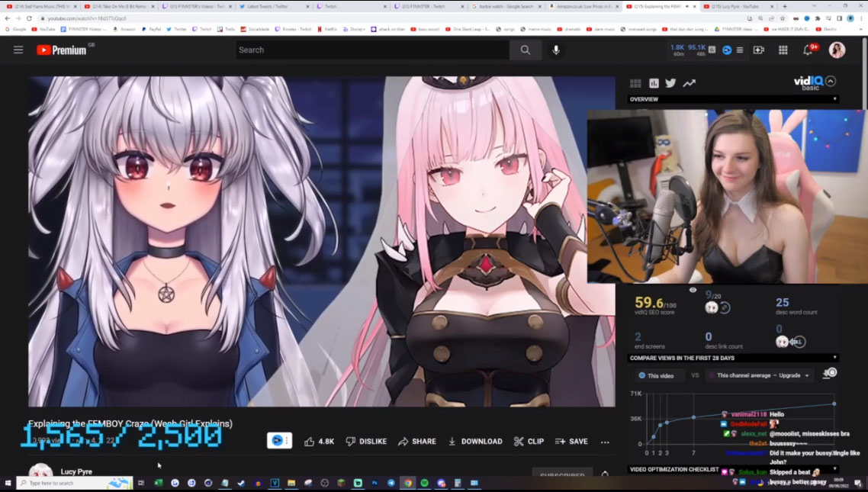Open the Netflix bookmark
Screen dimensions: 868x492
327,29
